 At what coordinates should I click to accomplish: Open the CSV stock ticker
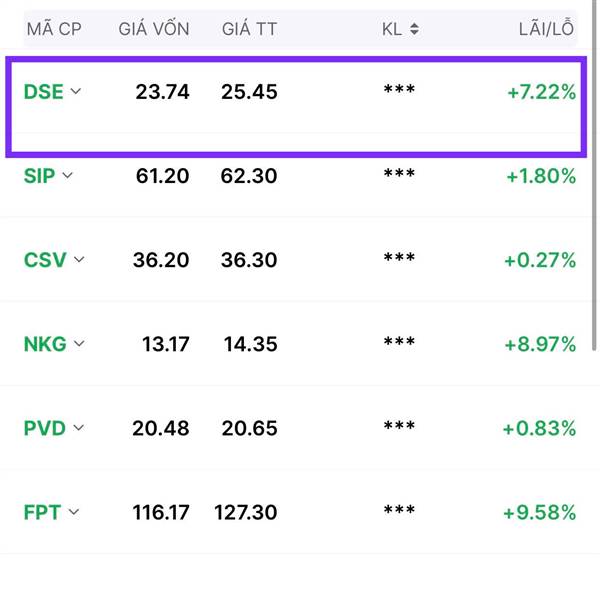(45, 260)
